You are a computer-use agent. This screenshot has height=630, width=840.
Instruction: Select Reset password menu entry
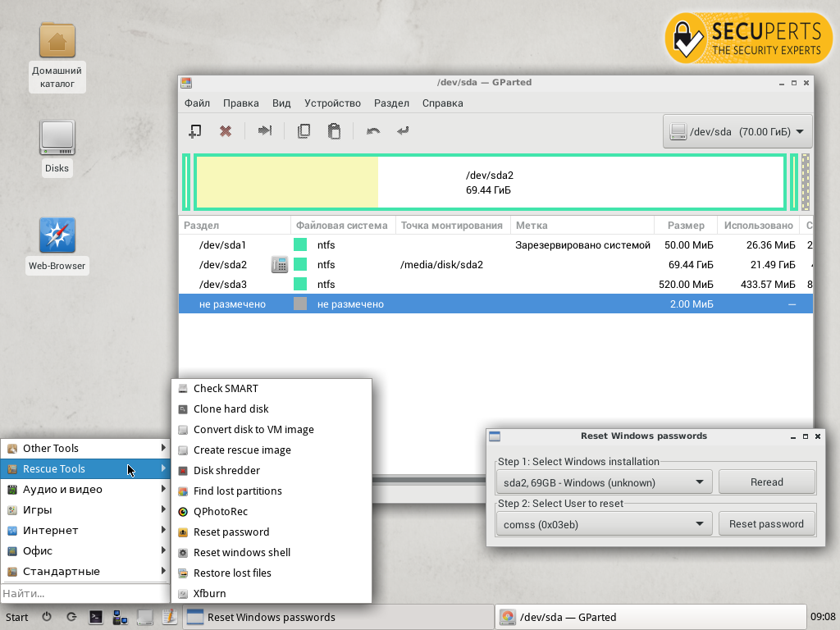(272, 532)
